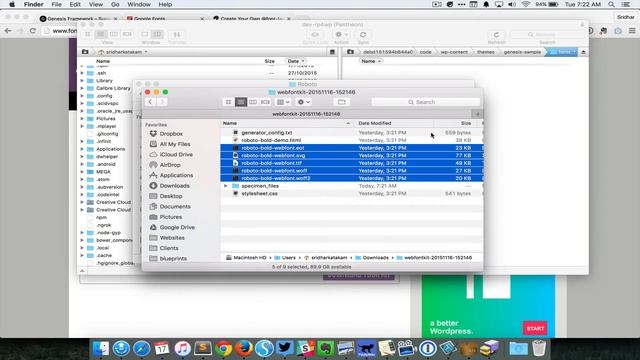Open All My Files in Finder sidebar
Image resolution: width=640 pixels, height=360 pixels.
175,144
